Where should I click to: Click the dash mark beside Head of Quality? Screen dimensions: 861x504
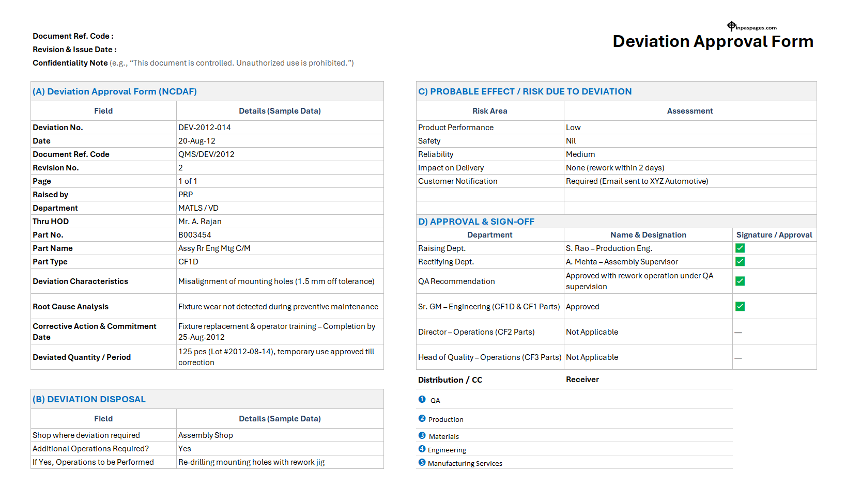point(738,357)
